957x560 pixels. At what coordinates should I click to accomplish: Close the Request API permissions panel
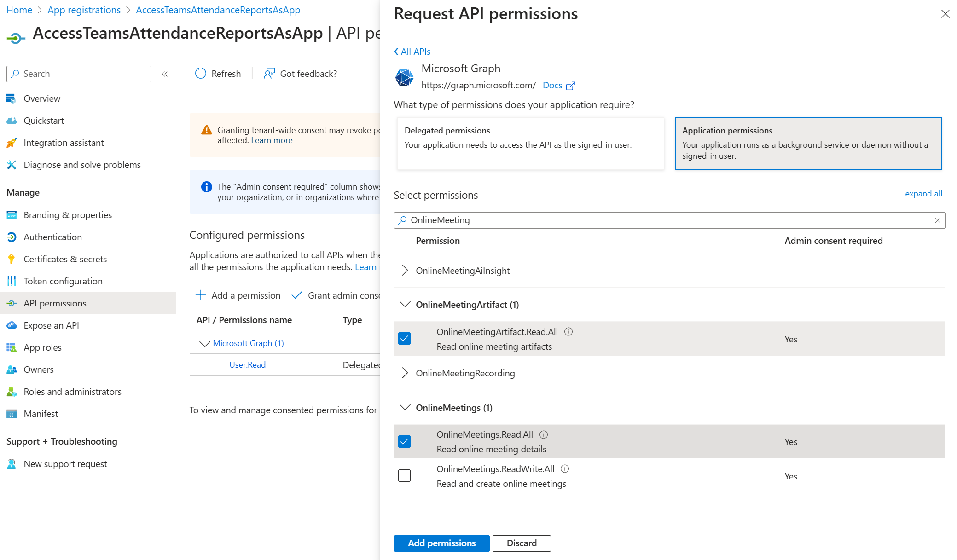click(x=945, y=14)
